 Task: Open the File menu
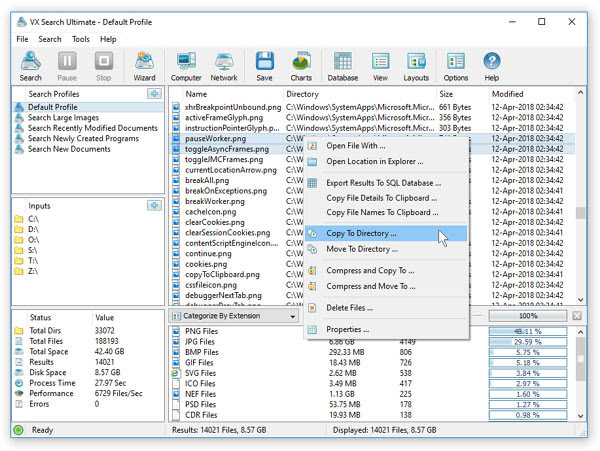tap(22, 39)
